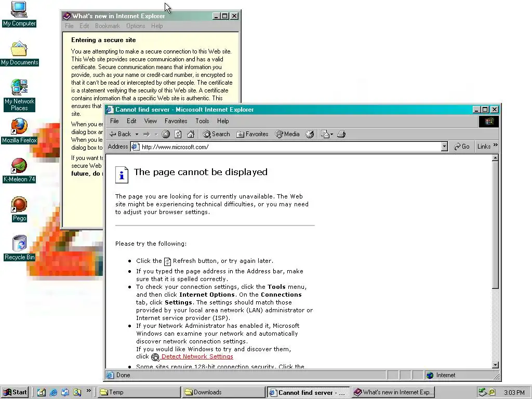Select the My Documents desktop icon
Viewport: 532px width, 399px height.
pyautogui.click(x=19, y=54)
